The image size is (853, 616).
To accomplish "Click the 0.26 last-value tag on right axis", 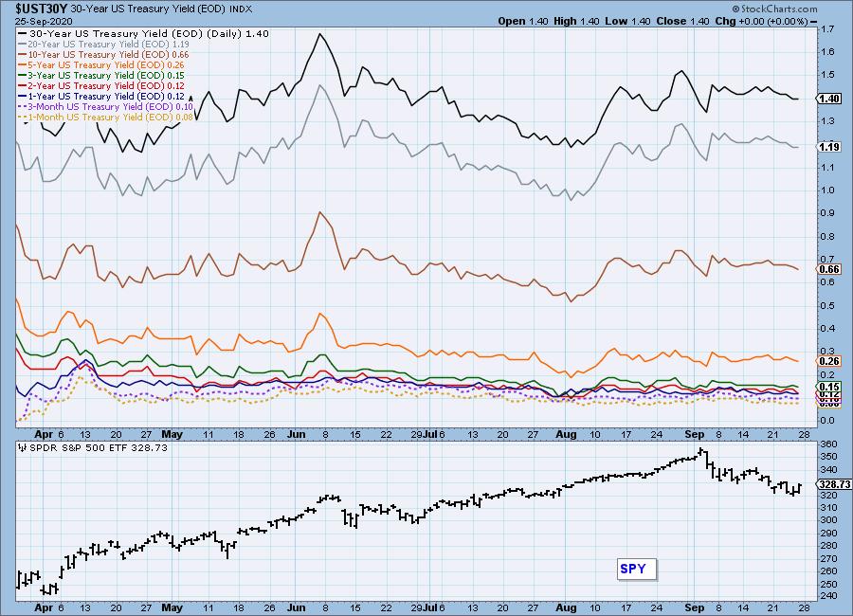I will click(828, 361).
